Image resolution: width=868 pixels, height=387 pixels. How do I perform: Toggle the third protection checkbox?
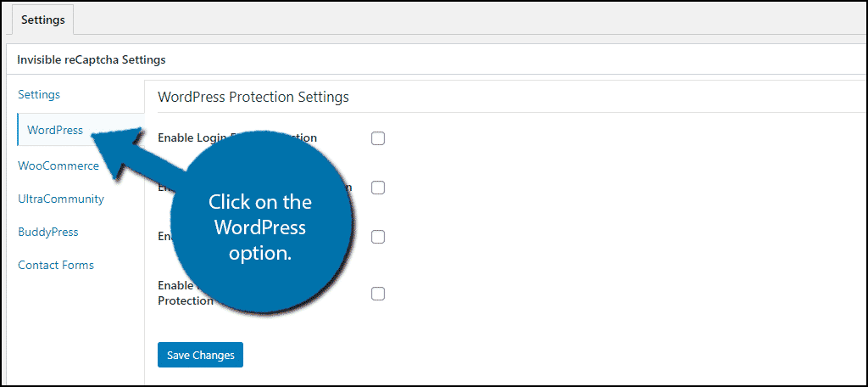378,237
